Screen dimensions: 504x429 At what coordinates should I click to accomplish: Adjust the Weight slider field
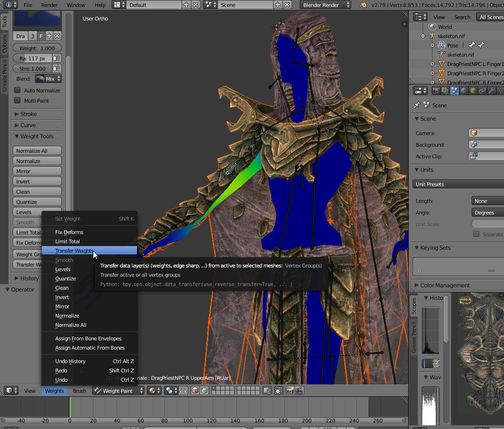point(37,48)
